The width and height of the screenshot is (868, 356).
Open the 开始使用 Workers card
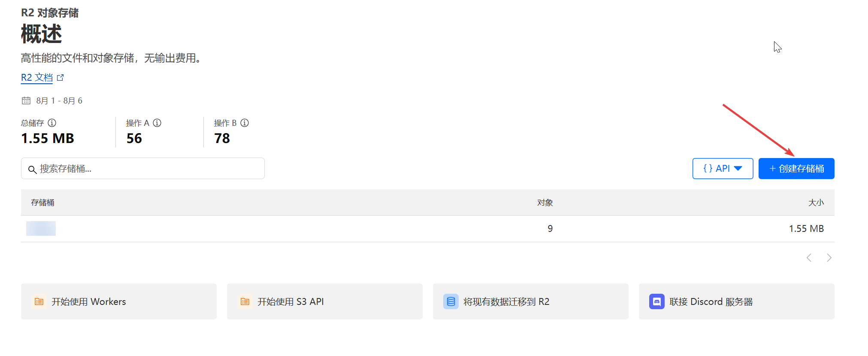pos(119,301)
